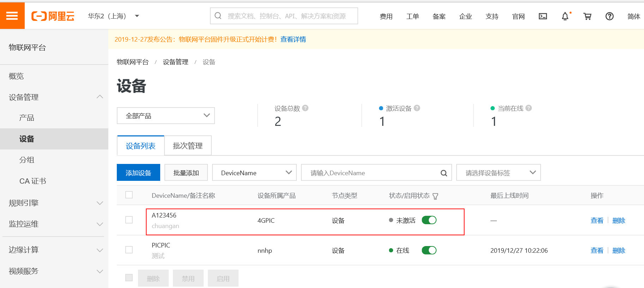644x288 pixels.
Task: Click the 物联网平台 breadcrumb link
Action: 133,62
